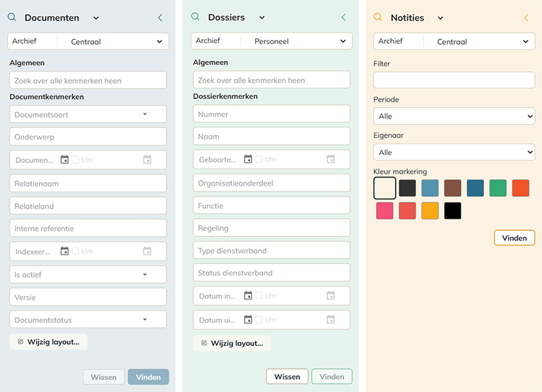Open the start-date calendar for Geboortedatum

(x=248, y=159)
